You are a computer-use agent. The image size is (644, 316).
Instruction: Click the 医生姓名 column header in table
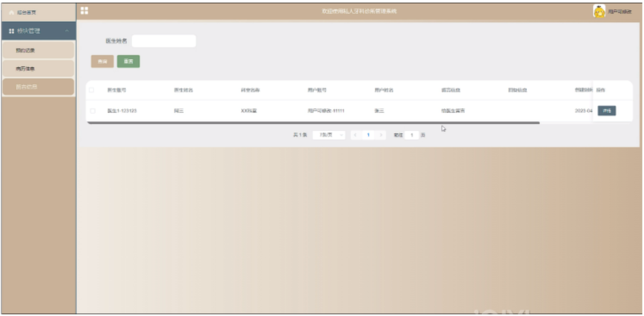pos(183,90)
